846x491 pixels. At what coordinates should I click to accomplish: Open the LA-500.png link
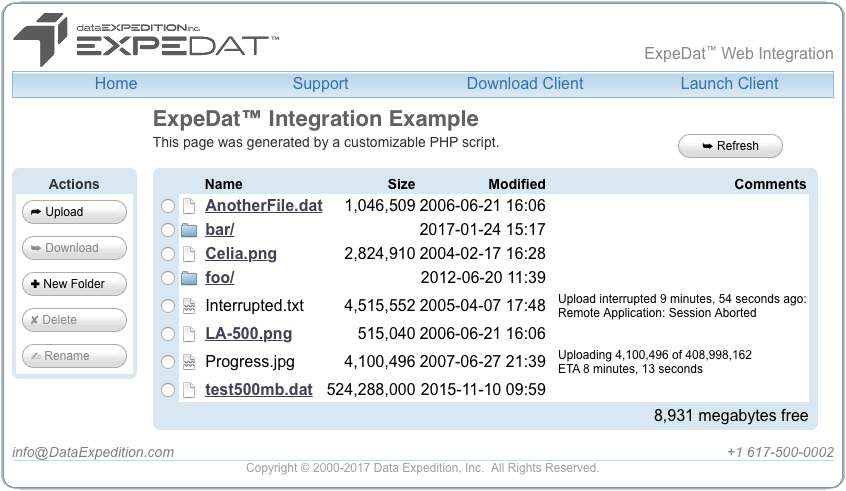click(x=248, y=333)
